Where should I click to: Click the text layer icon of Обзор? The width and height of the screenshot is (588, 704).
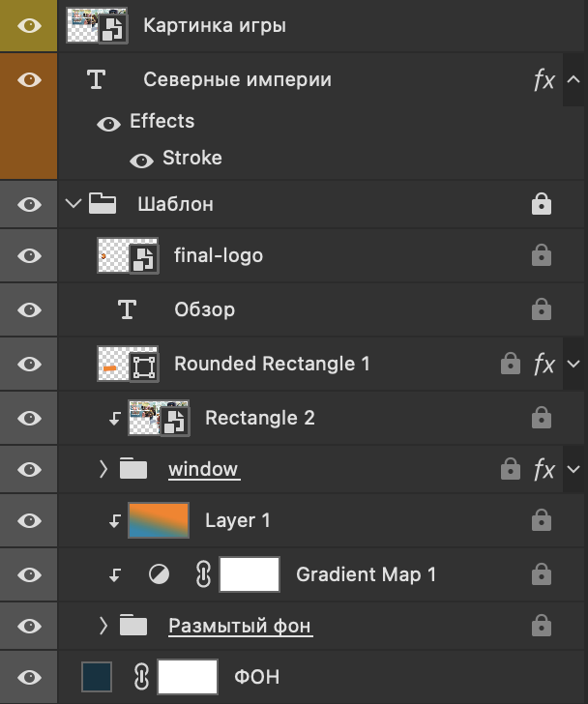(x=127, y=309)
